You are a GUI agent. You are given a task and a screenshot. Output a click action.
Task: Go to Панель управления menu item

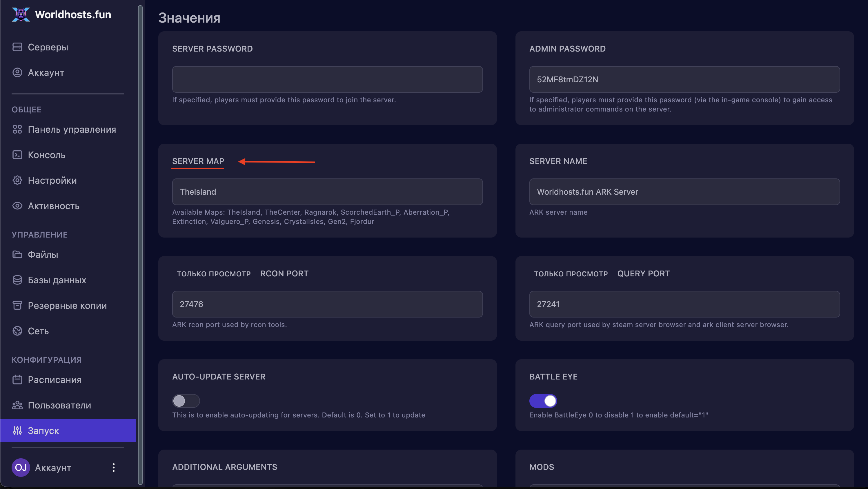click(72, 129)
